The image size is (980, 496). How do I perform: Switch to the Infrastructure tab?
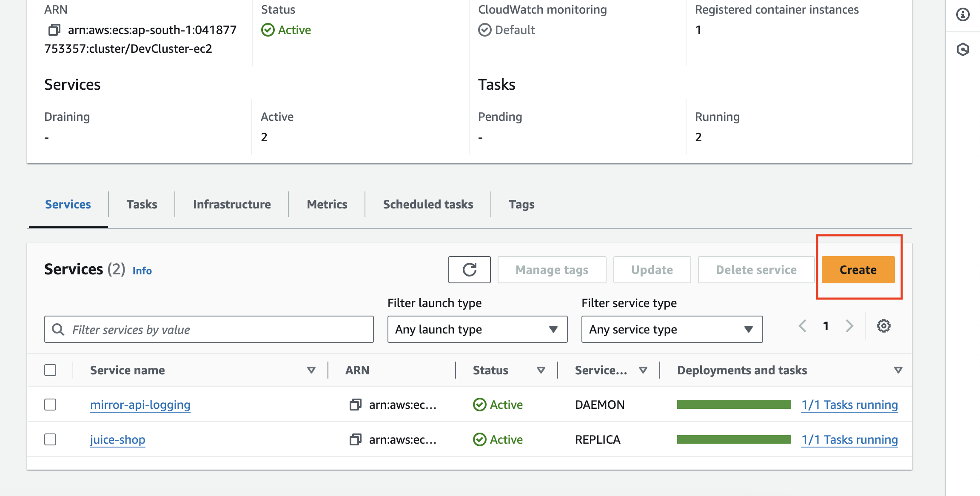pyautogui.click(x=232, y=205)
